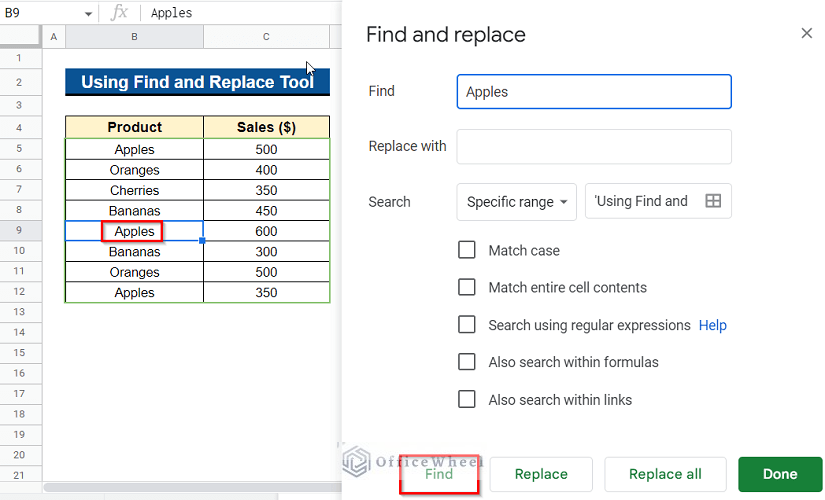Select column C header
The height and width of the screenshot is (500, 825).
tap(266, 37)
